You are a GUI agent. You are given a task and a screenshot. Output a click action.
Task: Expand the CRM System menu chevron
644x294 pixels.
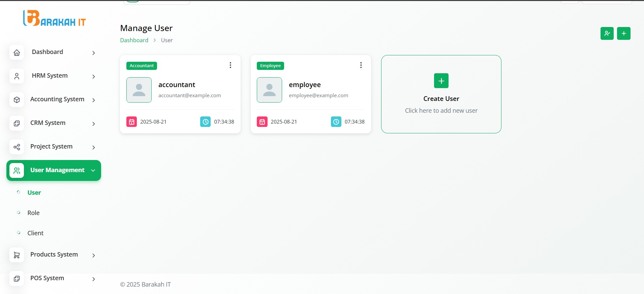click(x=93, y=124)
